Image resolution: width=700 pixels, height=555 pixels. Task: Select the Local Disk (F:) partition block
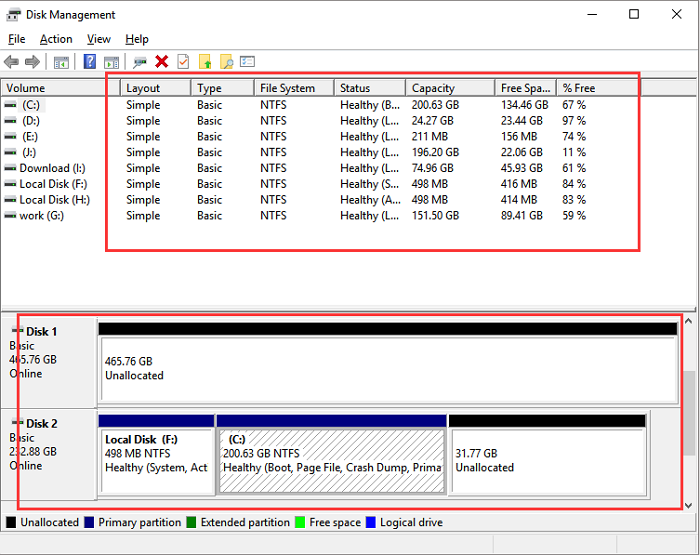coord(157,460)
